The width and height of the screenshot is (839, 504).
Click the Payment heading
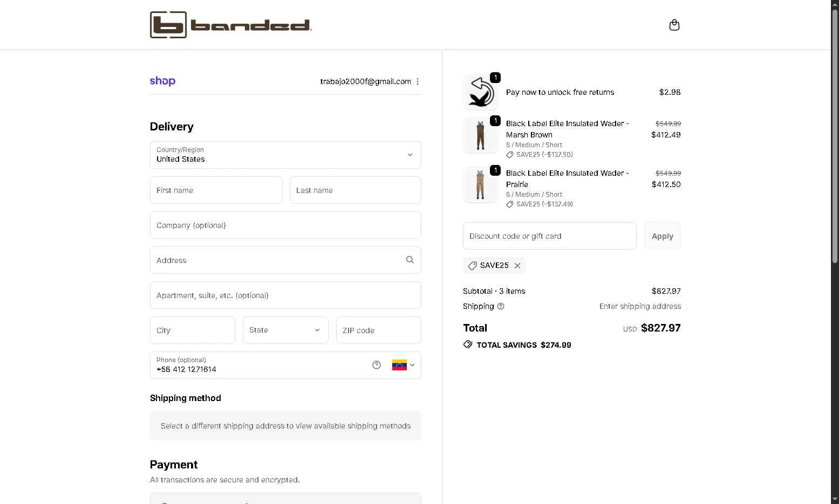click(x=174, y=465)
